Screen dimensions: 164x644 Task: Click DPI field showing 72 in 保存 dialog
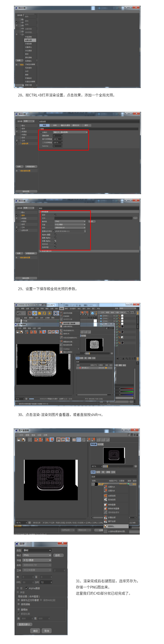click(x=46, y=582)
